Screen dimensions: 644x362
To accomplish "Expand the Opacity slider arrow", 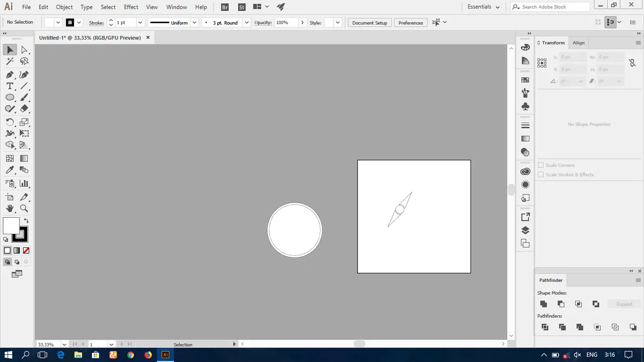I will [x=302, y=23].
